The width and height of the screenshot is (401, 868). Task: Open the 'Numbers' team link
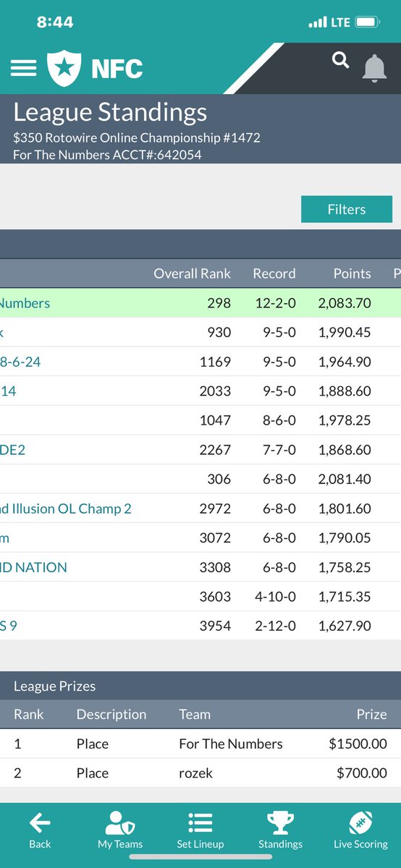click(25, 303)
